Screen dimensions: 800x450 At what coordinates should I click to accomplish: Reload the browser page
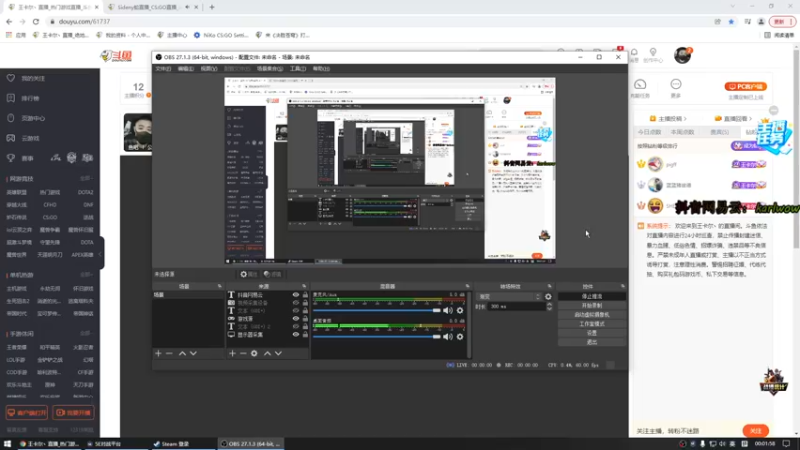(x=36, y=21)
